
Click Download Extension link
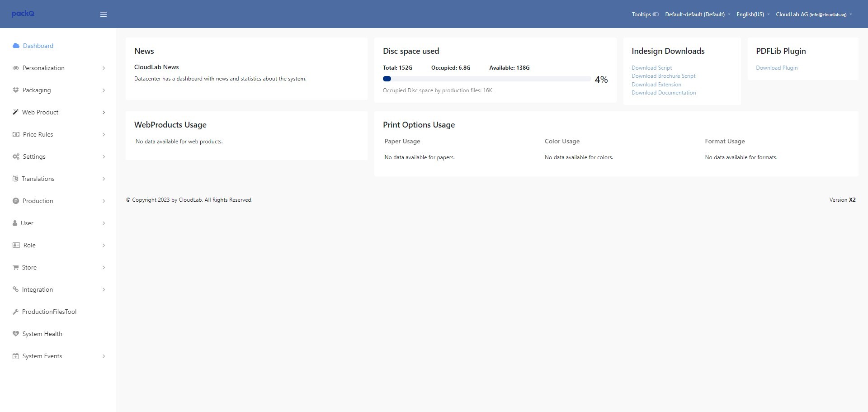(x=656, y=85)
